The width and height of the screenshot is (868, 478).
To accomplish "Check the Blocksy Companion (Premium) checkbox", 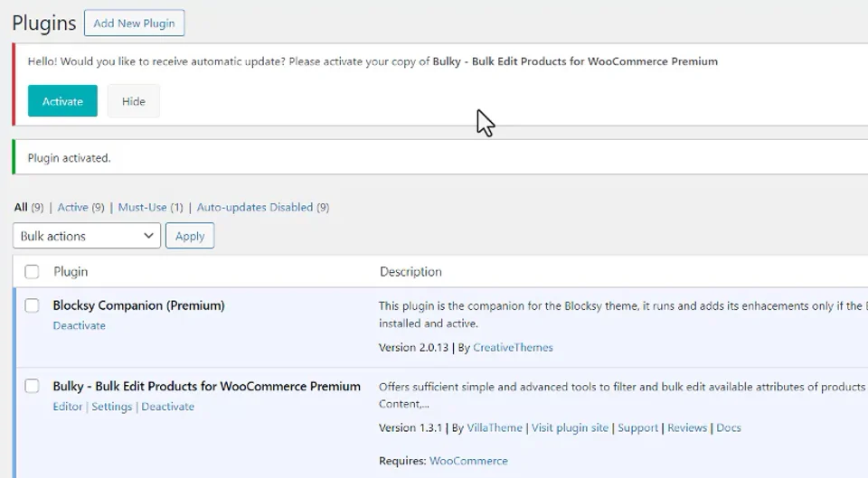I will (32, 305).
